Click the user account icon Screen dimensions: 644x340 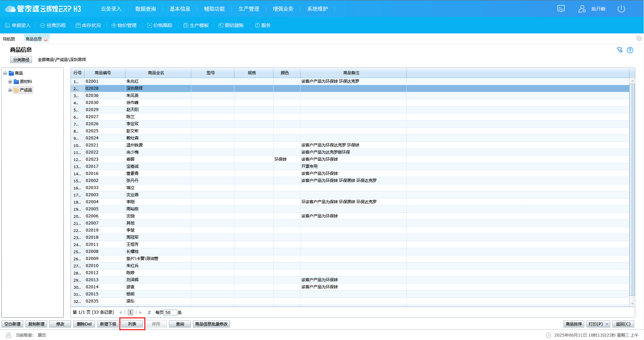click(x=582, y=9)
